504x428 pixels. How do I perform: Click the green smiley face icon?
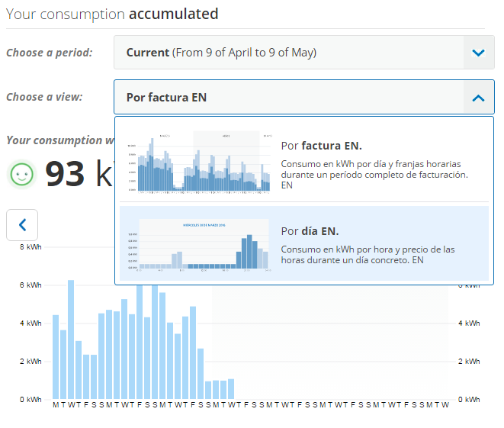click(23, 174)
